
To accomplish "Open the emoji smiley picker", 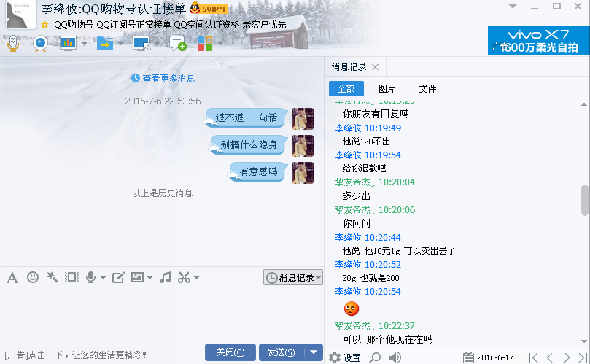I will [33, 277].
